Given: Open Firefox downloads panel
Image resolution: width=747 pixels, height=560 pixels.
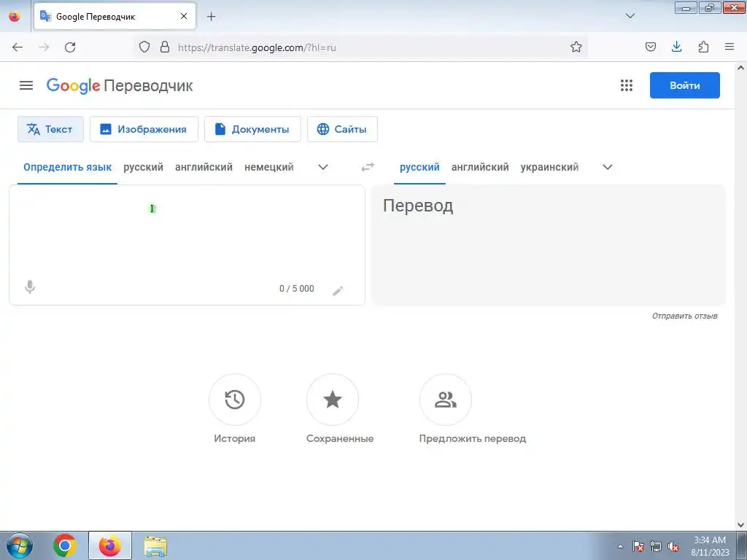Looking at the screenshot, I should [x=676, y=47].
